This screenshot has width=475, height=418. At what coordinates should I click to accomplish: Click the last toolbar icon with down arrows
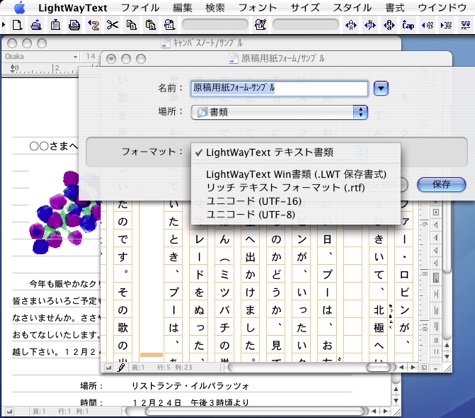pyautogui.click(x=465, y=25)
